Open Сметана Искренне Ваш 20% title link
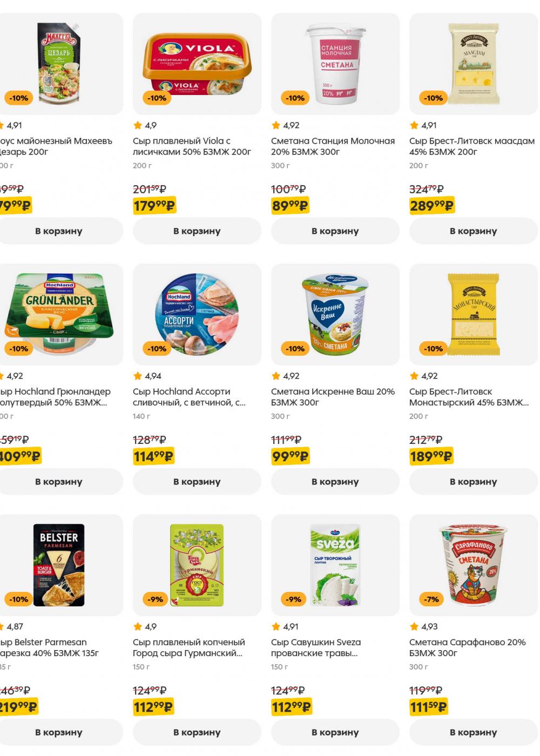The height and width of the screenshot is (756, 540). 333,397
